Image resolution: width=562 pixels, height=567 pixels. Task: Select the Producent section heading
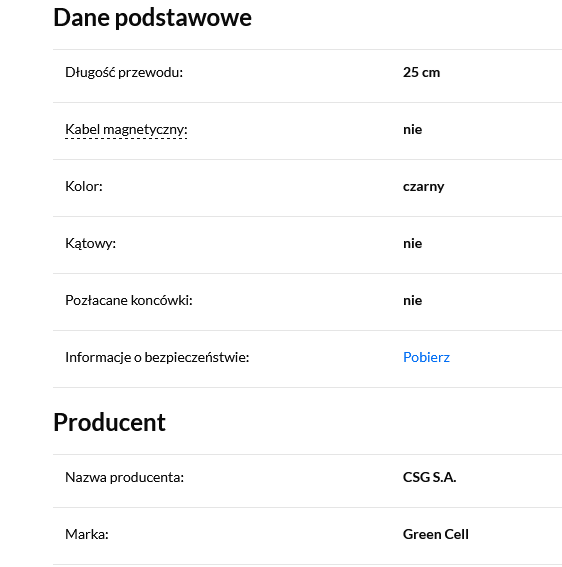click(109, 422)
